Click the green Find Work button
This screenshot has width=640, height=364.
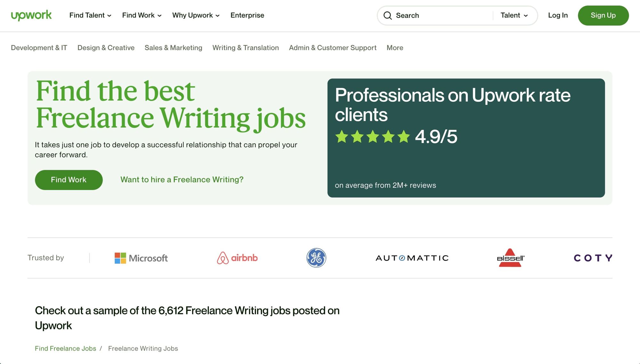(68, 180)
